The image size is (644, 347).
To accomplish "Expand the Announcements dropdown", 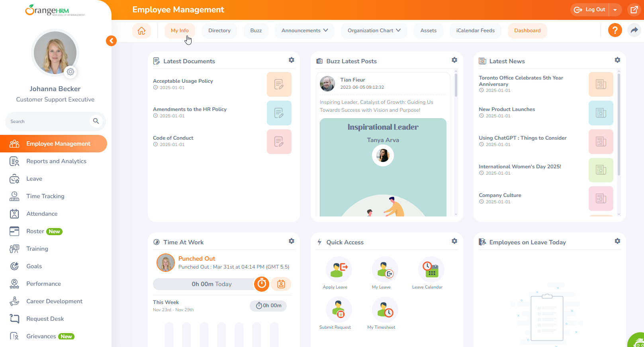I will tap(305, 31).
